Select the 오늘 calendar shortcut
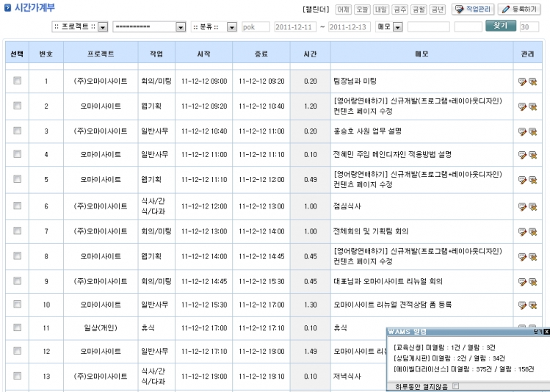 point(362,9)
